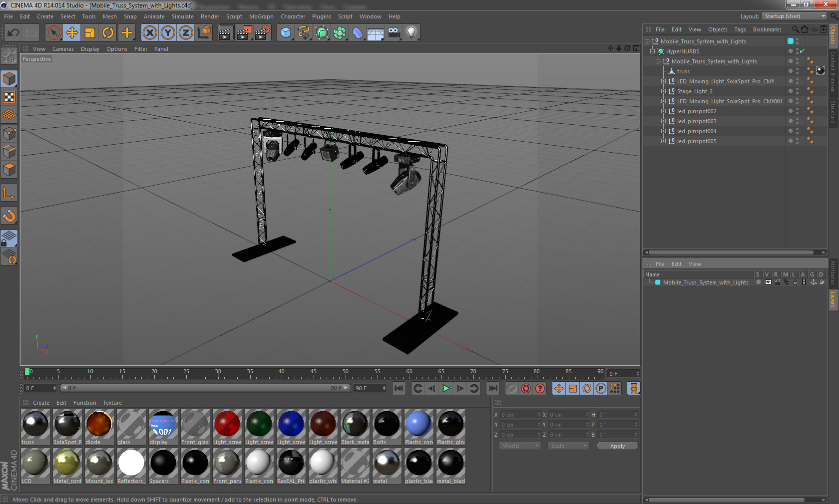The height and width of the screenshot is (504, 839).
Task: Add a Camera object
Action: [x=394, y=33]
